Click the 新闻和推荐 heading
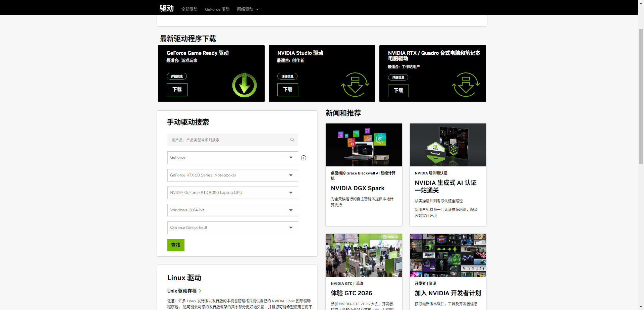The width and height of the screenshot is (644, 310). tap(343, 113)
